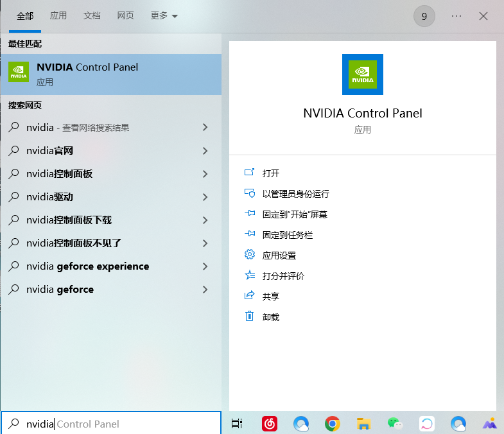Image resolution: width=504 pixels, height=434 pixels.
Task: Open Google Chrome from the taskbar
Action: tap(332, 424)
